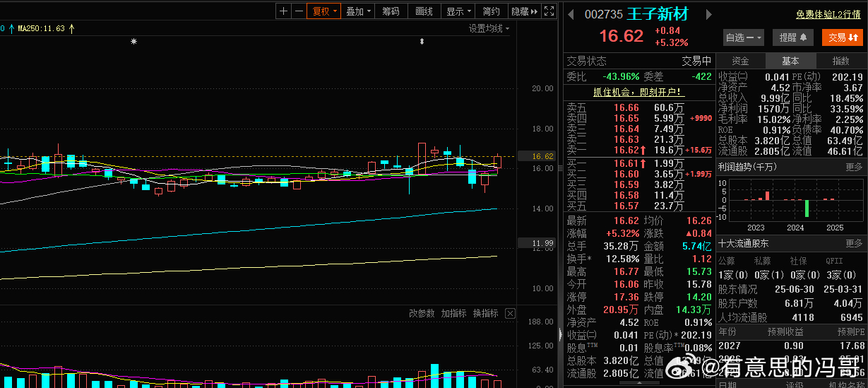Click the MA250 up arrow indicator

[x=72, y=28]
